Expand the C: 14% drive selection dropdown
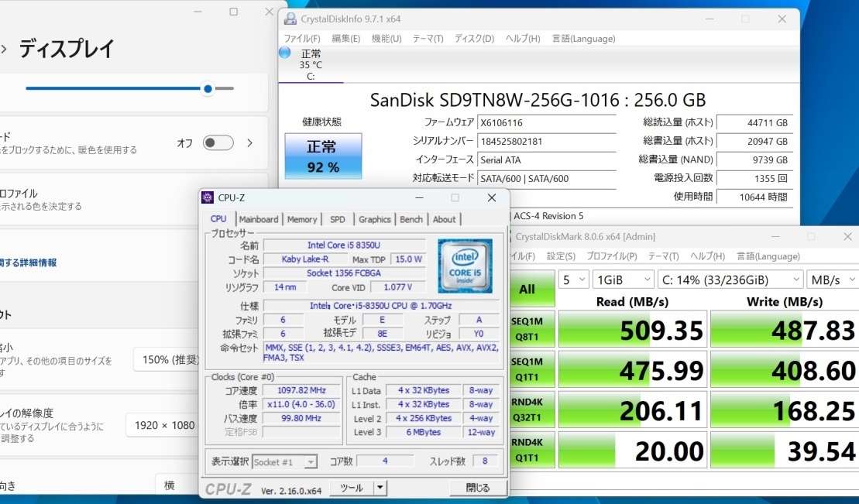Image resolution: width=859 pixels, height=504 pixels. 730,279
